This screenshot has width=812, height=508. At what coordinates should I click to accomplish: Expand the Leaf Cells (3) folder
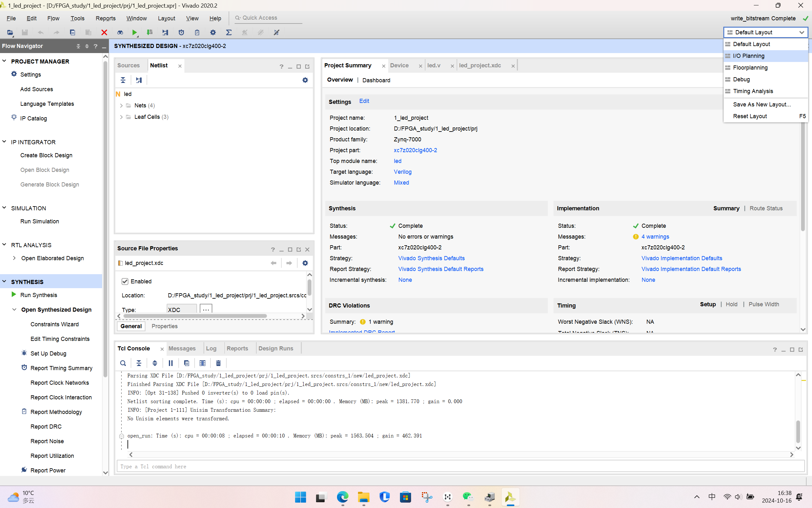121,117
